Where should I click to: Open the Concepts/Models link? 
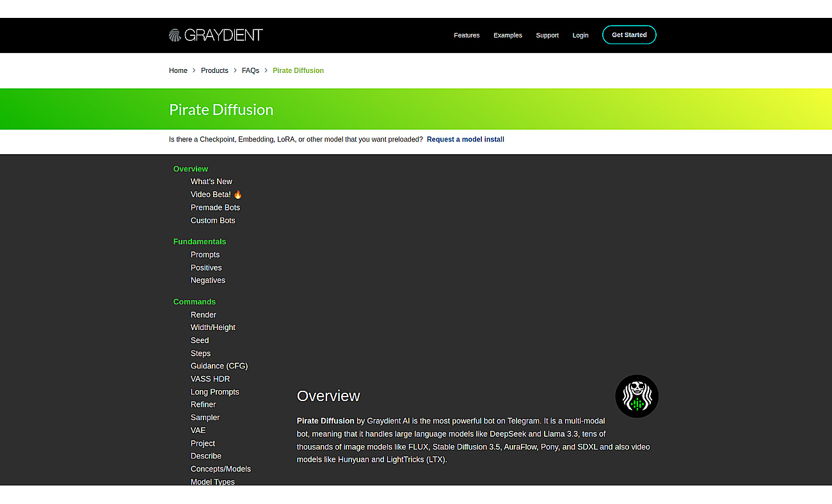(x=221, y=469)
